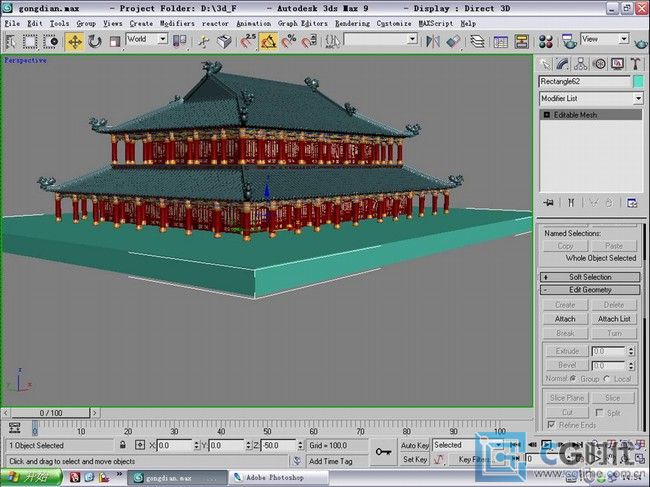
Task: Click the Auto Key button
Action: tap(415, 445)
